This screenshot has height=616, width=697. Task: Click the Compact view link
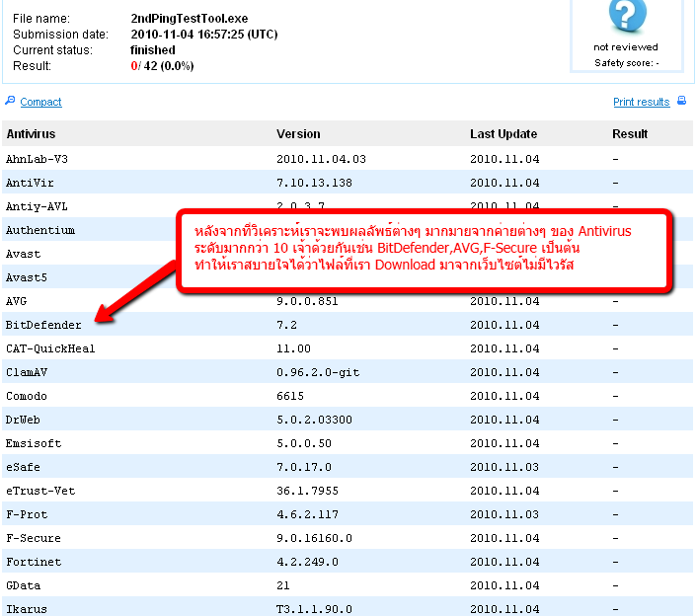40,102
